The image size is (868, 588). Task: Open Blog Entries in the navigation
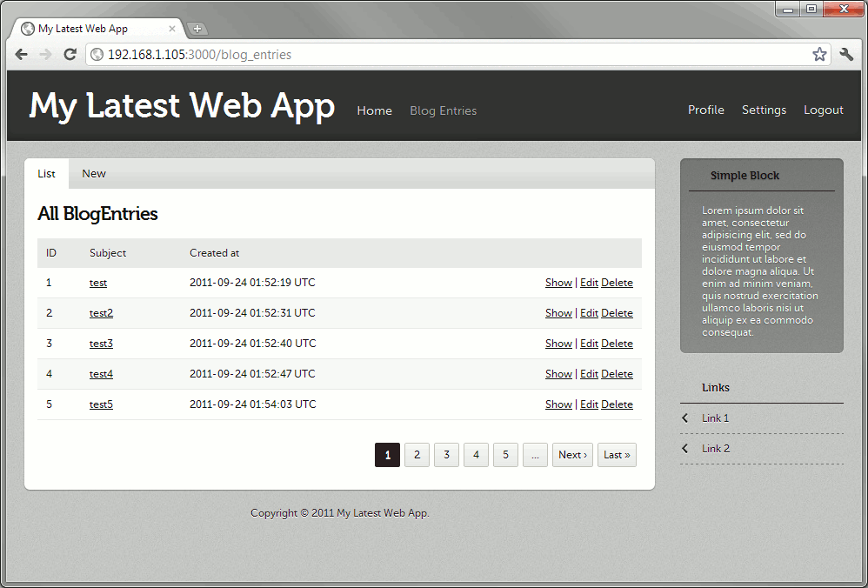(x=443, y=110)
